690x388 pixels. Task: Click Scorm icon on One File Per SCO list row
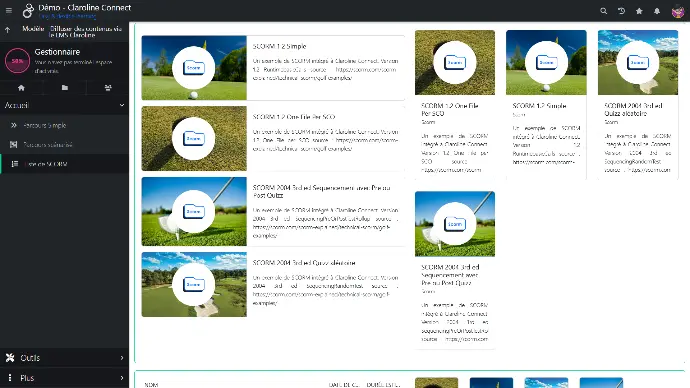click(x=194, y=139)
